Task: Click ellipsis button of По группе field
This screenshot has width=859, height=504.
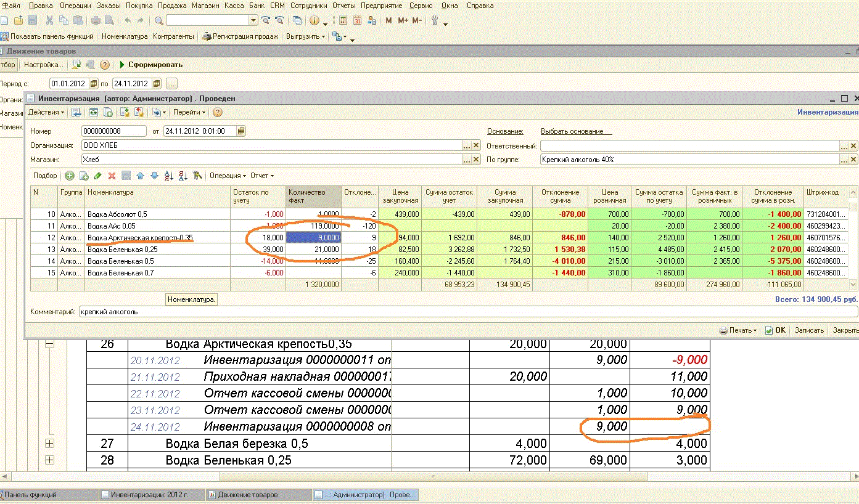Action: (844, 160)
